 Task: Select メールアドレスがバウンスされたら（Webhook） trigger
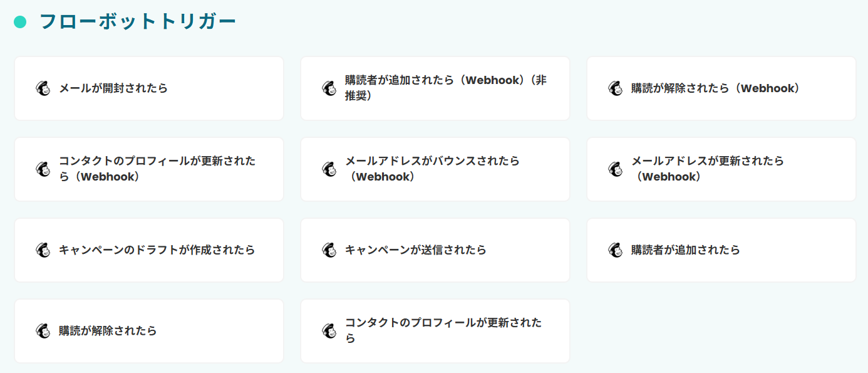coord(435,169)
